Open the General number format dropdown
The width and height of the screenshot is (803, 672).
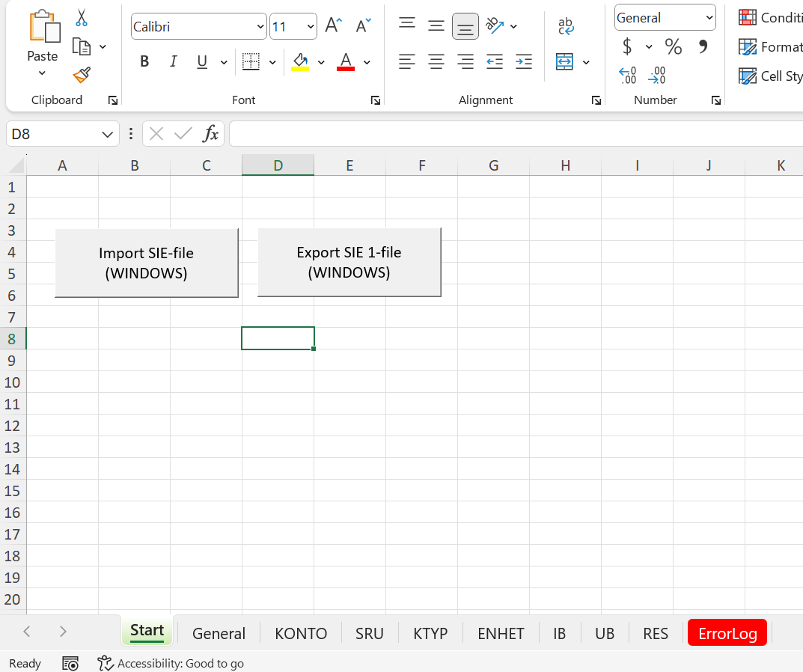click(709, 16)
